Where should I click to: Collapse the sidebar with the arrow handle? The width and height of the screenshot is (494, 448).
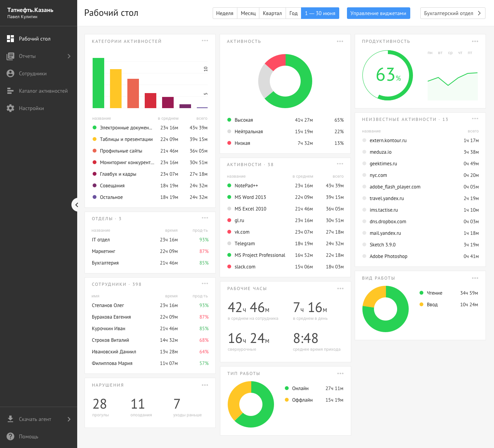(x=76, y=205)
